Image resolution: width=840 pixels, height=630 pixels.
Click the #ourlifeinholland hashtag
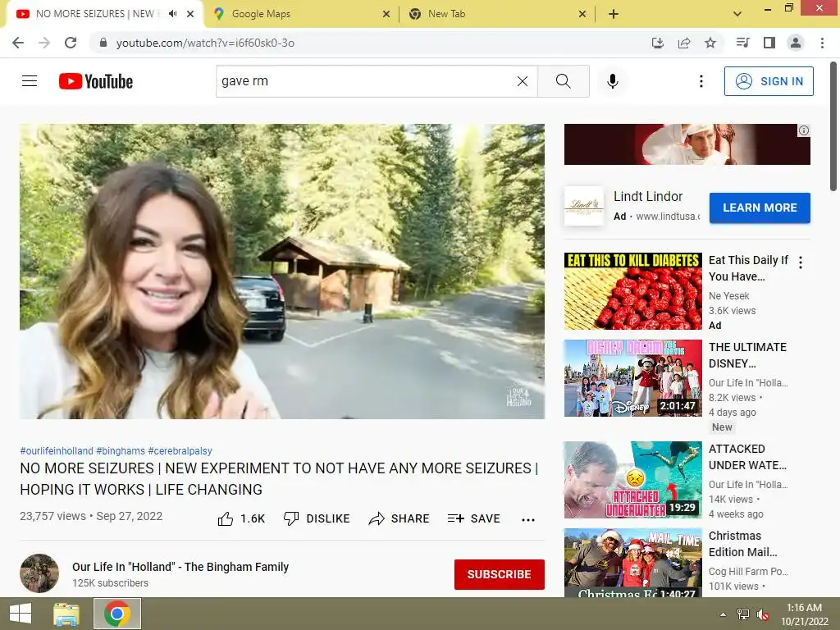(57, 451)
